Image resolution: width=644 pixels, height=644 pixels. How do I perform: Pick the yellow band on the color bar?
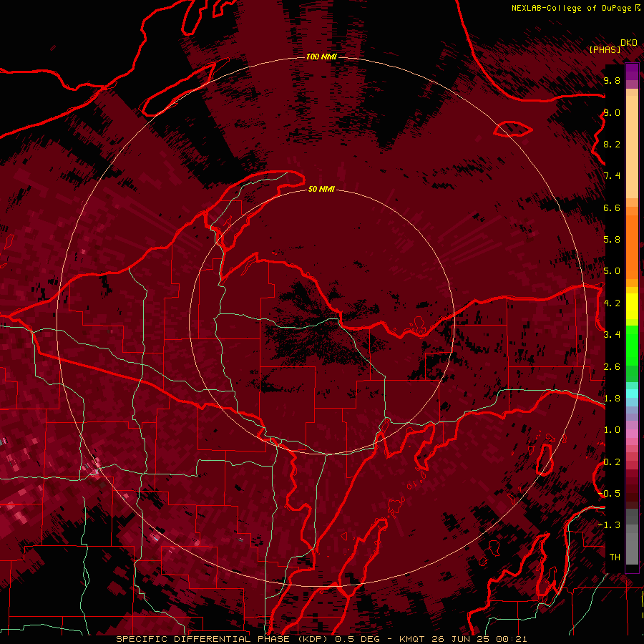632,306
